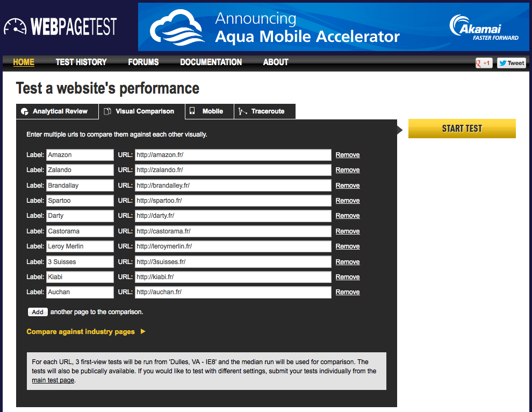Click the START TEST button

point(462,129)
